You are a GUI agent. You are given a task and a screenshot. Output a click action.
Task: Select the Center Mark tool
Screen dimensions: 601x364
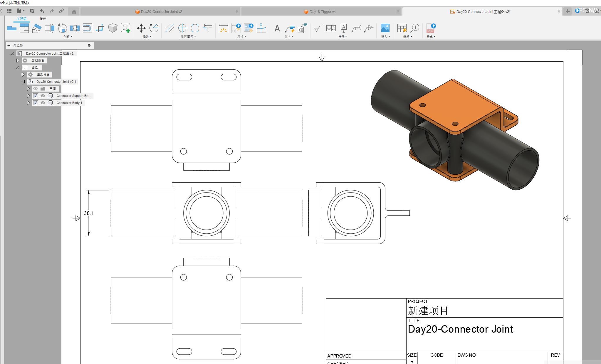tap(182, 28)
